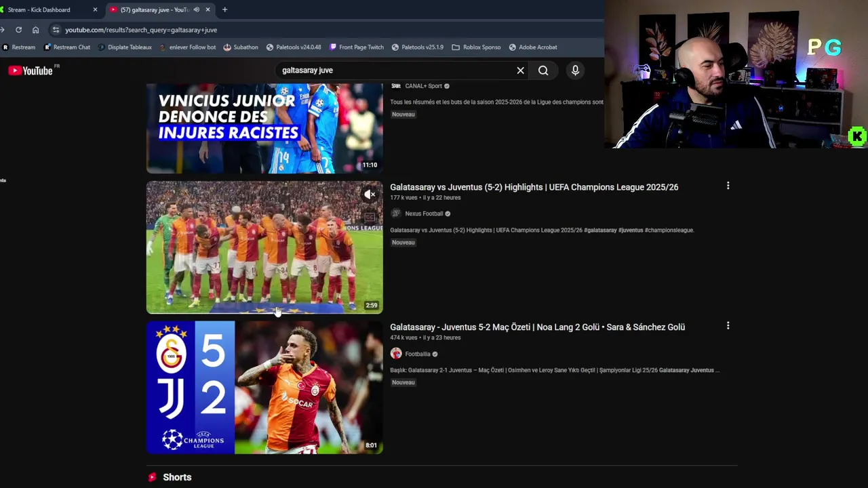The height and width of the screenshot is (488, 868).
Task: Click "474 k vues • il y a 23 heures" text
Action: tap(425, 338)
